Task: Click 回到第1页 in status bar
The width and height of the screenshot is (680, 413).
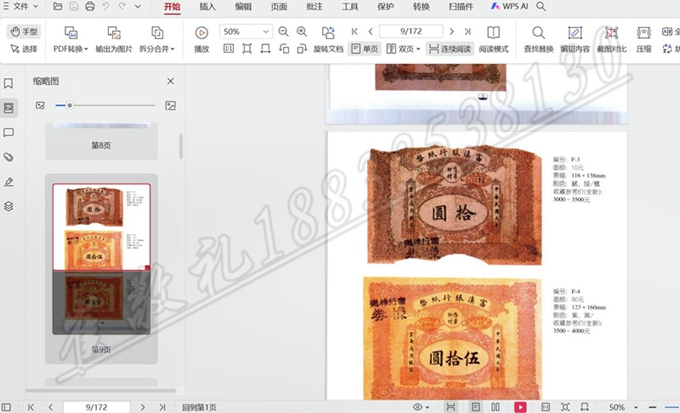Action: pos(199,407)
